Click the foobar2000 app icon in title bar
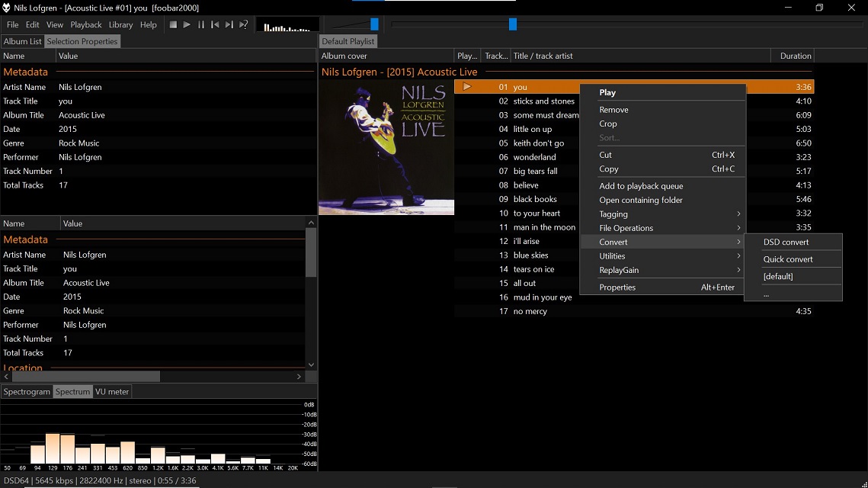The width and height of the screenshot is (868, 488). 7,8
